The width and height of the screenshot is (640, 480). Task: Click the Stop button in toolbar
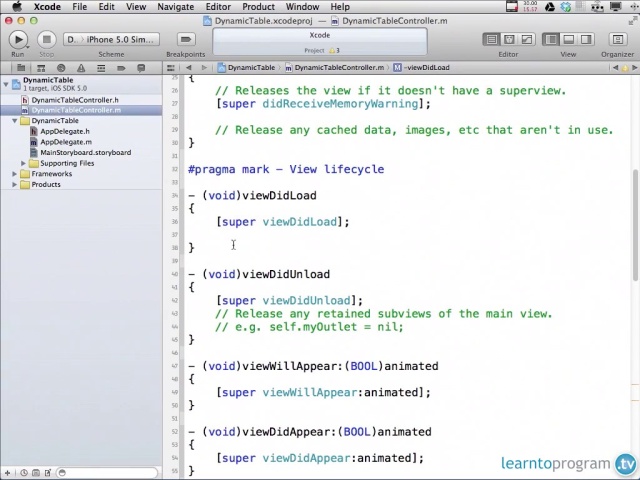click(47, 40)
